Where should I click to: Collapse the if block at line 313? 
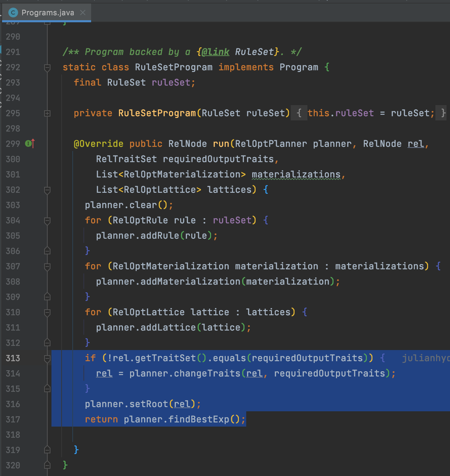48,358
